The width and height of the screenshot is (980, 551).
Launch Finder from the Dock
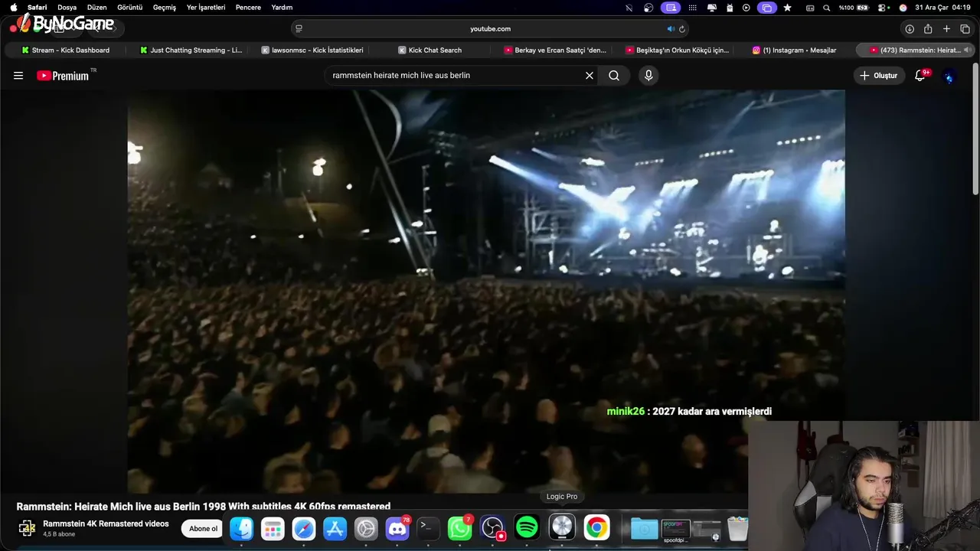242,528
